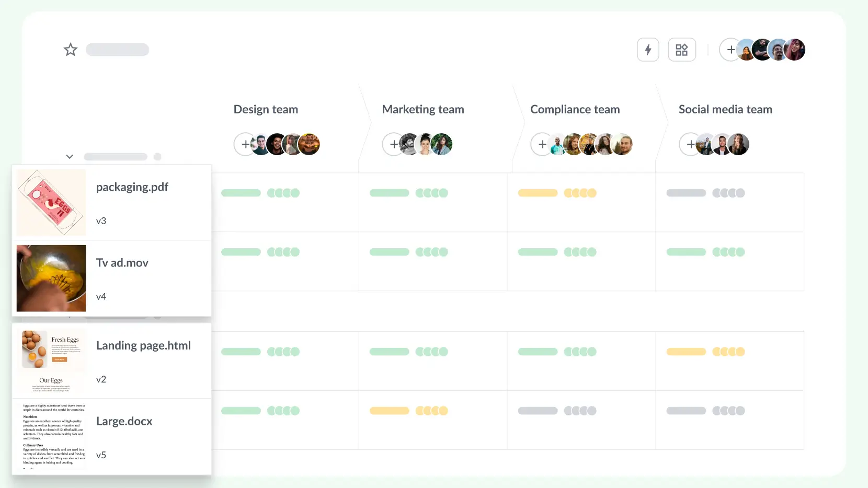Image resolution: width=868 pixels, height=488 pixels.
Task: Select the Marketing team column header
Action: tap(423, 109)
